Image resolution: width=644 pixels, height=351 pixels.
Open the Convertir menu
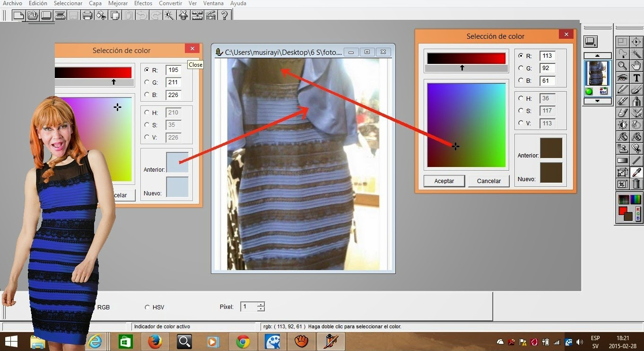click(171, 3)
